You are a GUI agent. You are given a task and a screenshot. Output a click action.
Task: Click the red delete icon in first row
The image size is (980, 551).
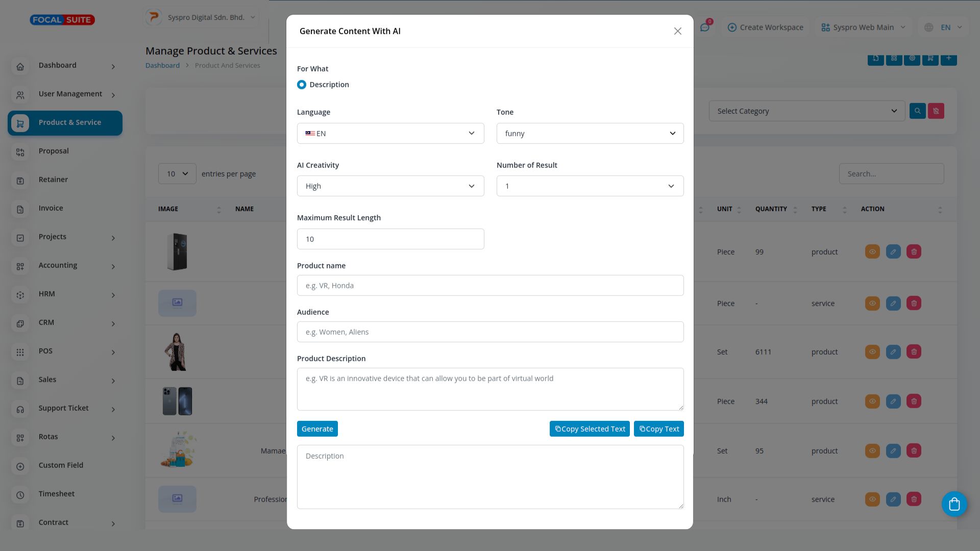click(914, 252)
